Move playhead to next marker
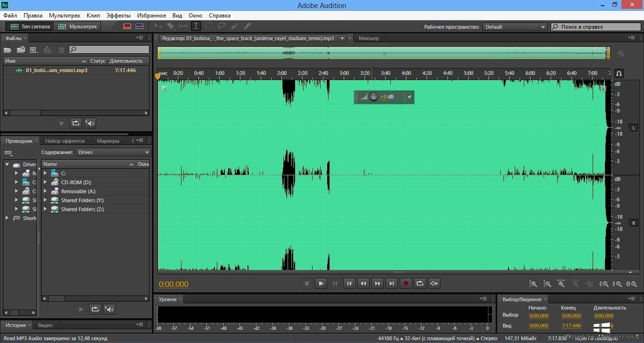Image resolution: width=644 pixels, height=343 pixels. pyautogui.click(x=391, y=283)
